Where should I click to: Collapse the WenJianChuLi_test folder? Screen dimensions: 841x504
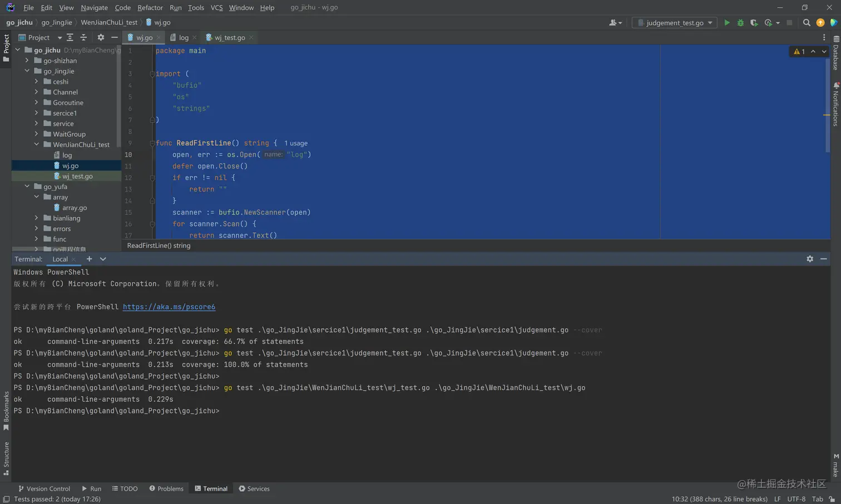point(36,144)
